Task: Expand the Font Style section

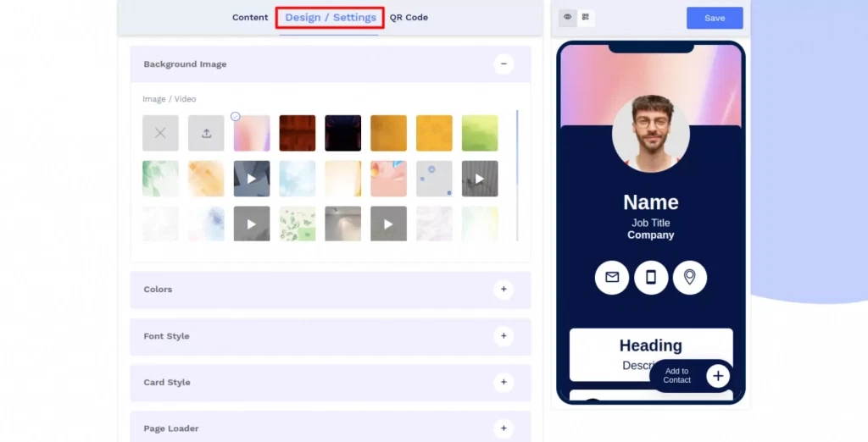Action: (x=504, y=336)
